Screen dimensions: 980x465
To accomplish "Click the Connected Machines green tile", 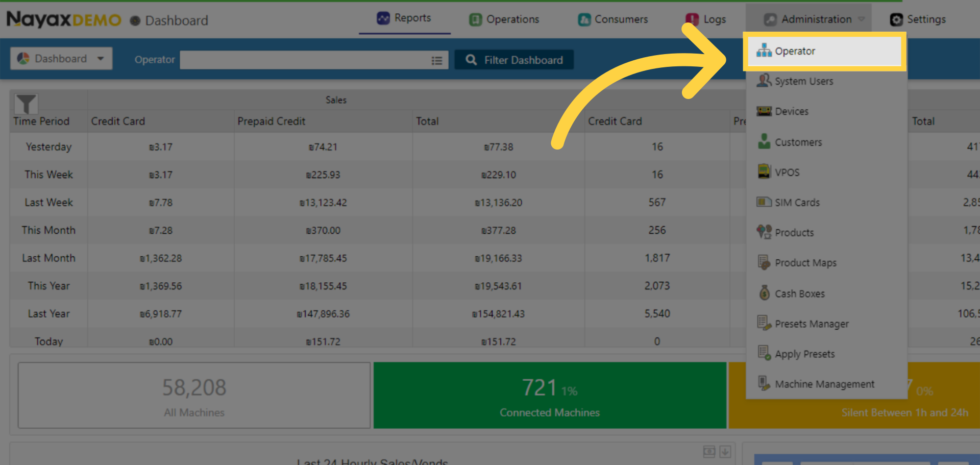I will point(550,396).
